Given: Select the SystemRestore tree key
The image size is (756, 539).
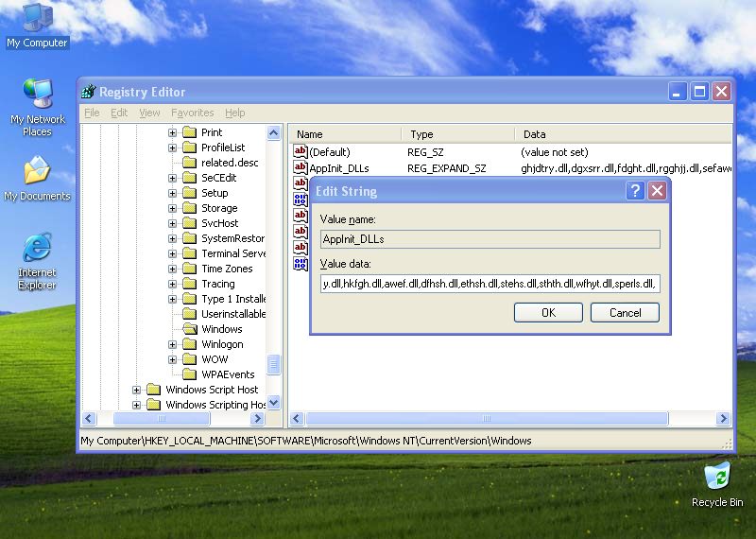Looking at the screenshot, I should 232,238.
